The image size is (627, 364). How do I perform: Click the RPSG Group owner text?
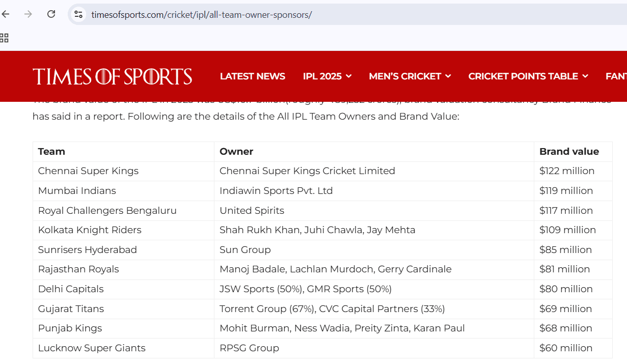[249, 348]
